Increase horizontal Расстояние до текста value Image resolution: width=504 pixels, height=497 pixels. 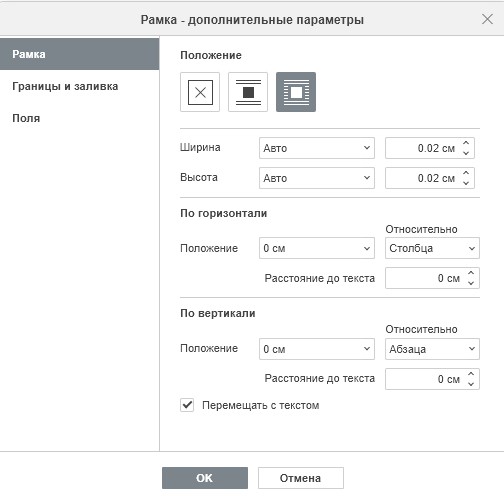tap(471, 273)
